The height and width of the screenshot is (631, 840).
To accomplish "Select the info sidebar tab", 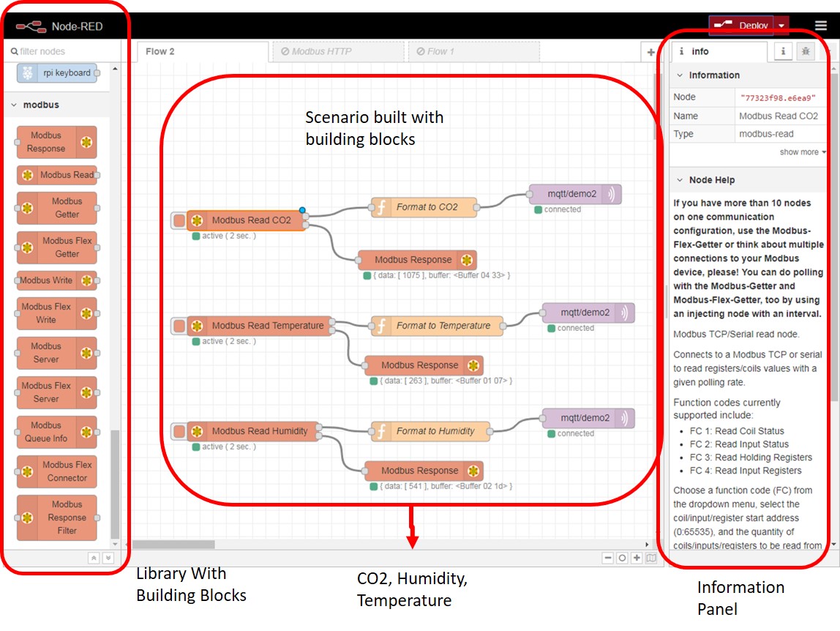I will tap(719, 51).
